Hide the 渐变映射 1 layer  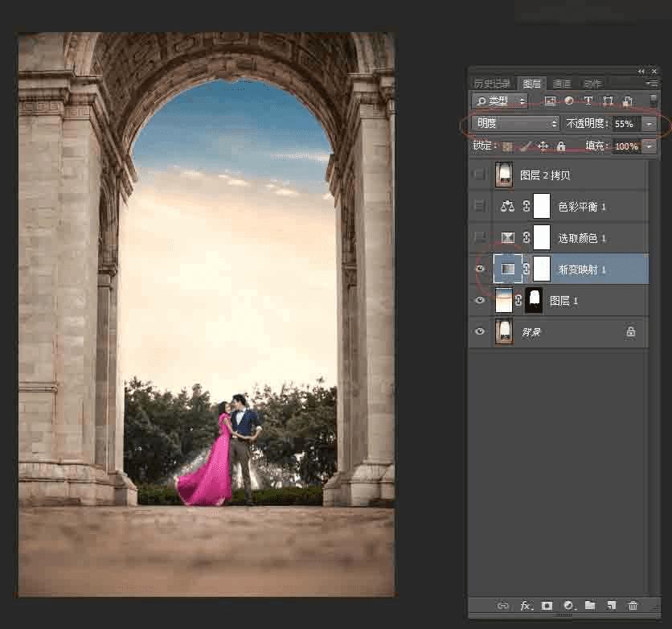point(480,269)
